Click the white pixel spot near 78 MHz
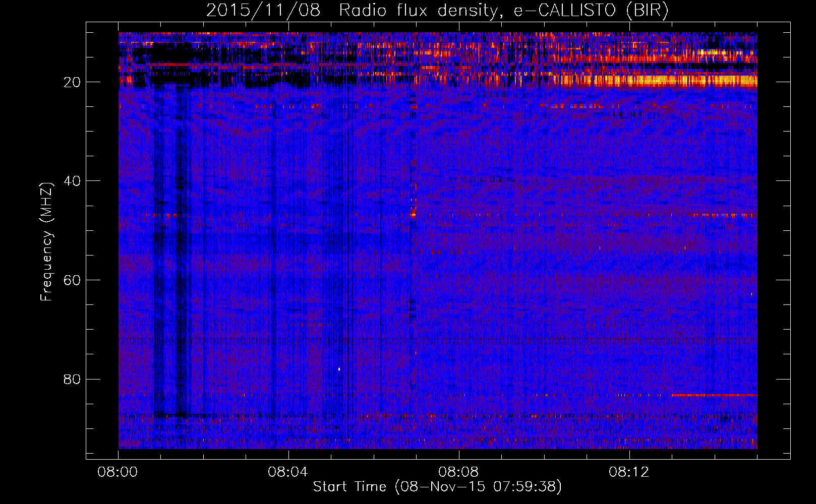The height and width of the screenshot is (504, 816). point(339,369)
